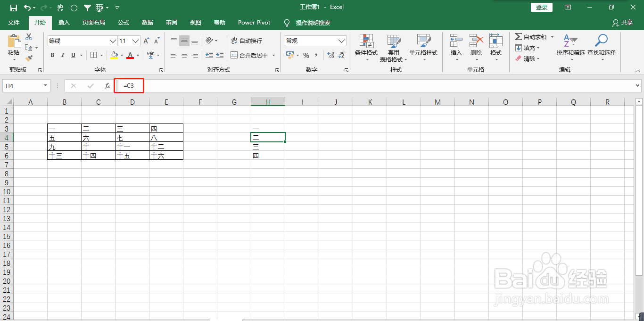Click the fill color yellow swatch
Image resolution: width=644 pixels, height=321 pixels.
[x=114, y=56]
